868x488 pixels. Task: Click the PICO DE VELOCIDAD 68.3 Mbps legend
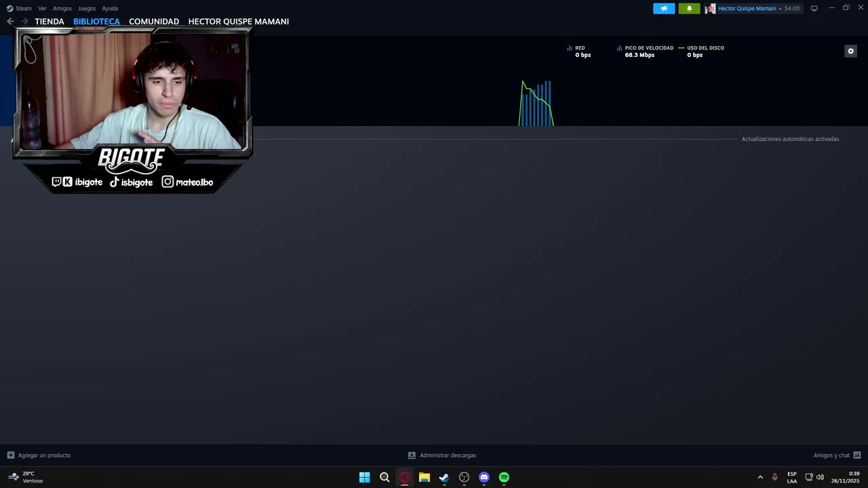[x=645, y=52]
